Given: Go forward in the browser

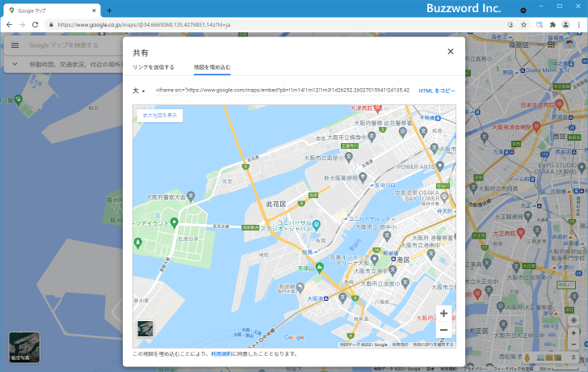Looking at the screenshot, I should point(22,25).
